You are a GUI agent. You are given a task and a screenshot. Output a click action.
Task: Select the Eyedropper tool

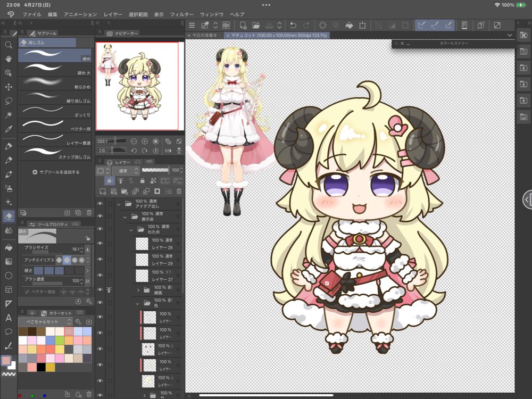(9, 129)
